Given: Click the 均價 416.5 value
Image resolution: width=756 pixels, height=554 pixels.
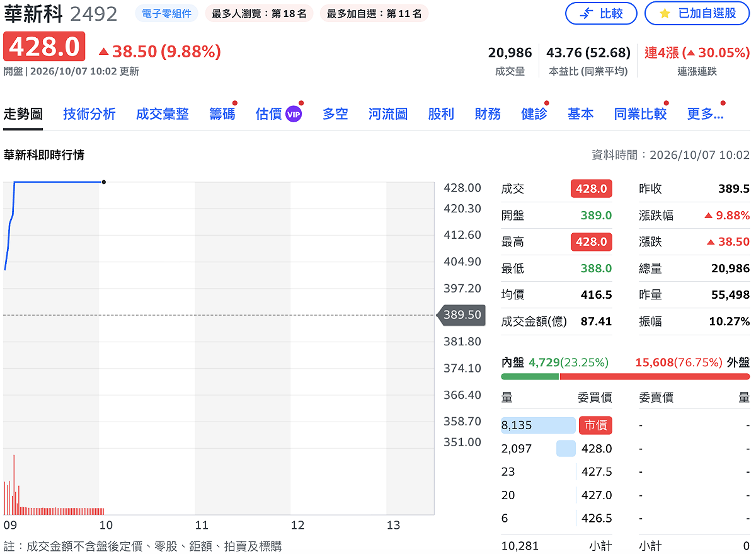Looking at the screenshot, I should pos(596,295).
